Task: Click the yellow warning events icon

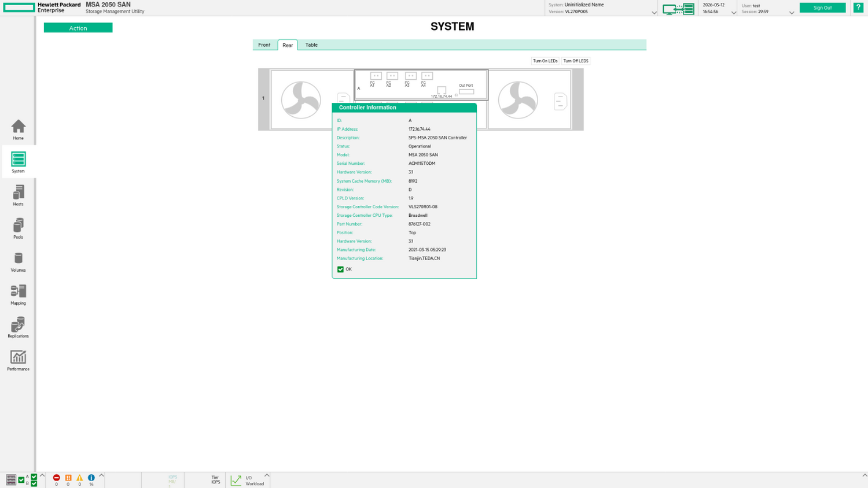Action: (80, 478)
